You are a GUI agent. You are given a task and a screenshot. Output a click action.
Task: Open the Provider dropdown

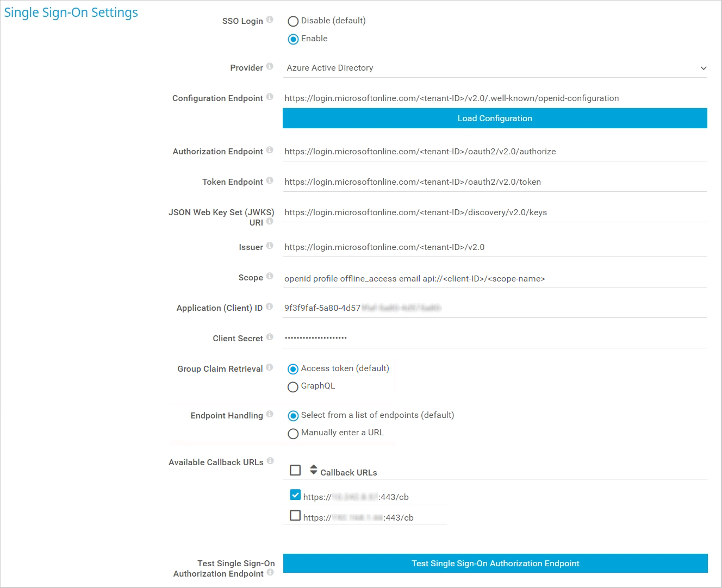pos(495,68)
